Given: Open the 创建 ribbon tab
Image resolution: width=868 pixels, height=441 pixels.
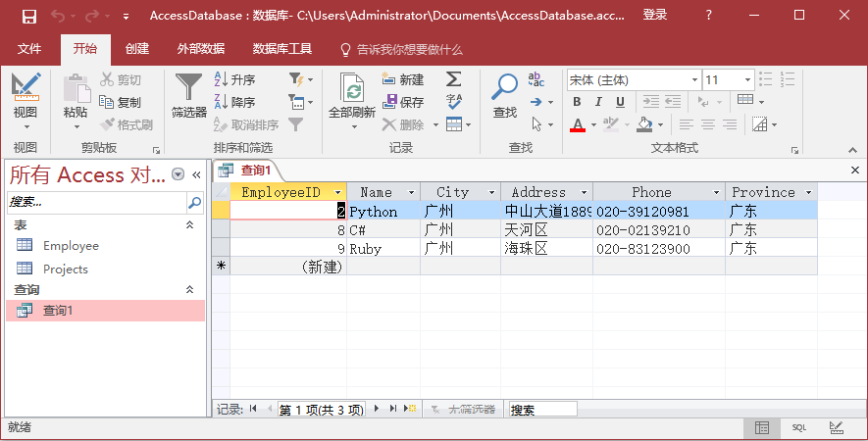Looking at the screenshot, I should pyautogui.click(x=137, y=49).
